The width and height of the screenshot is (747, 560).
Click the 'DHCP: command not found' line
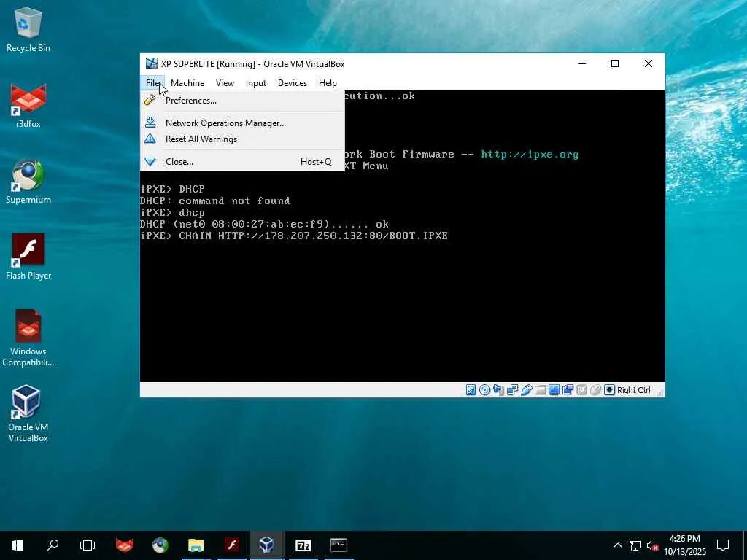click(215, 201)
